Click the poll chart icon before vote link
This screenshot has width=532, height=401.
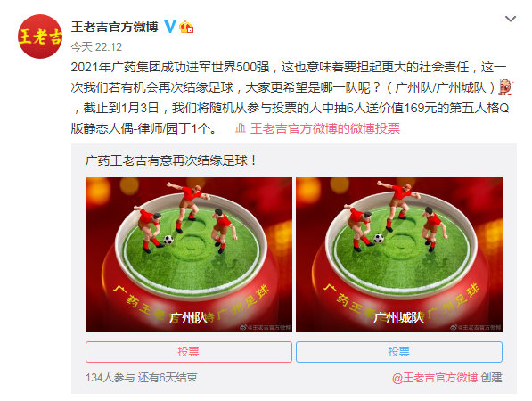tap(241, 128)
